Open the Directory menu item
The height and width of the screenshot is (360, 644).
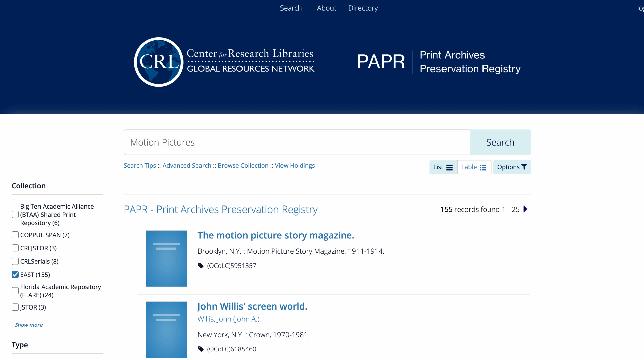(363, 8)
